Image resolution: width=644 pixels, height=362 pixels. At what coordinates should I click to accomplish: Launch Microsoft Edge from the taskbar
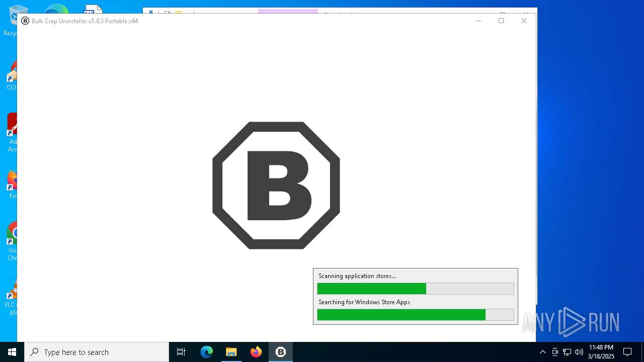207,352
